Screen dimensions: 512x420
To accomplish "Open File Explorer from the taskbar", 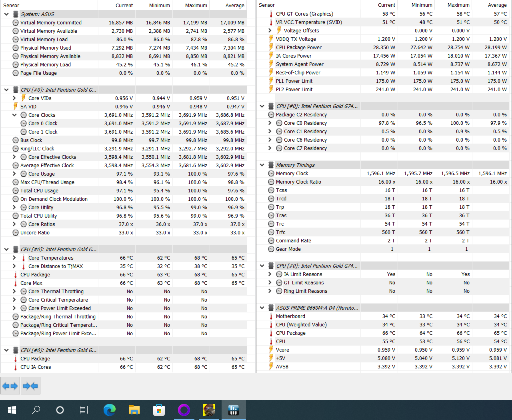I will (x=134, y=410).
